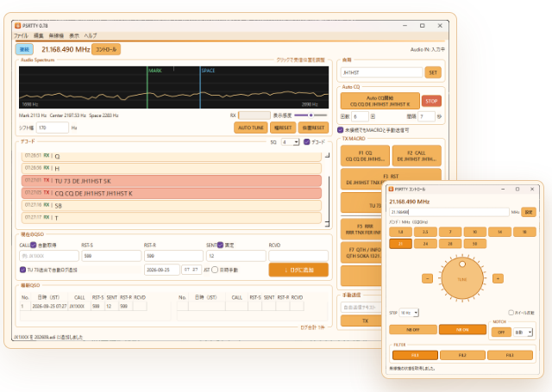Select the 3.5 MHz band button
The height and width of the screenshot is (392, 552).
(x=425, y=232)
